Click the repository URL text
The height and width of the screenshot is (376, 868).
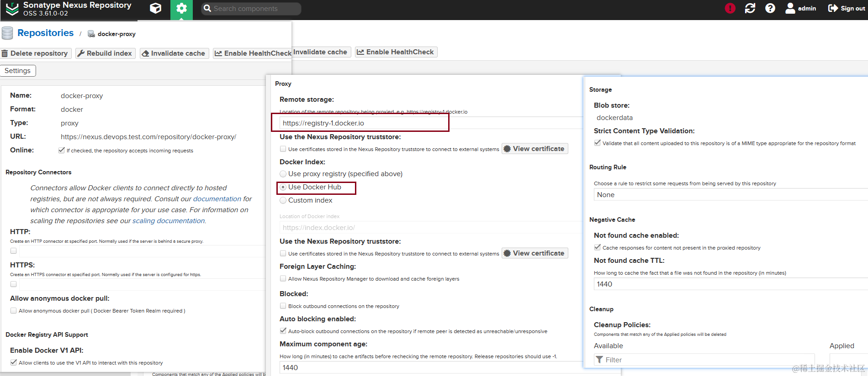148,137
